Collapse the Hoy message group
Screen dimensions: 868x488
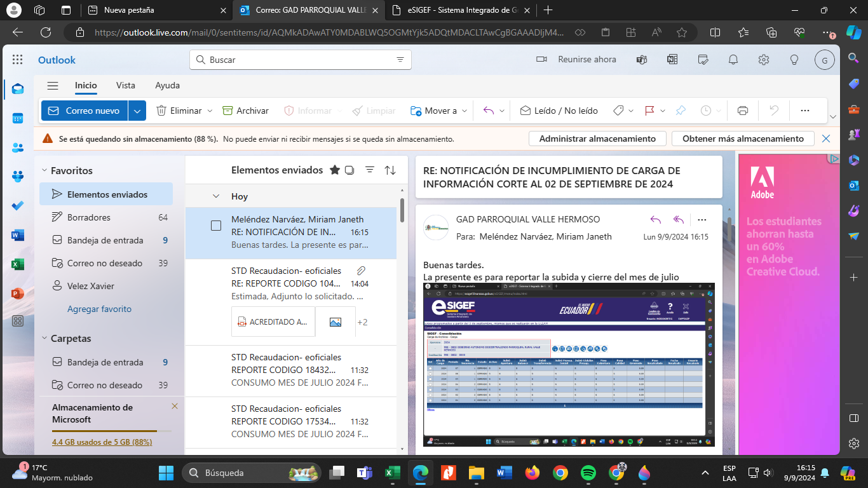pos(216,196)
